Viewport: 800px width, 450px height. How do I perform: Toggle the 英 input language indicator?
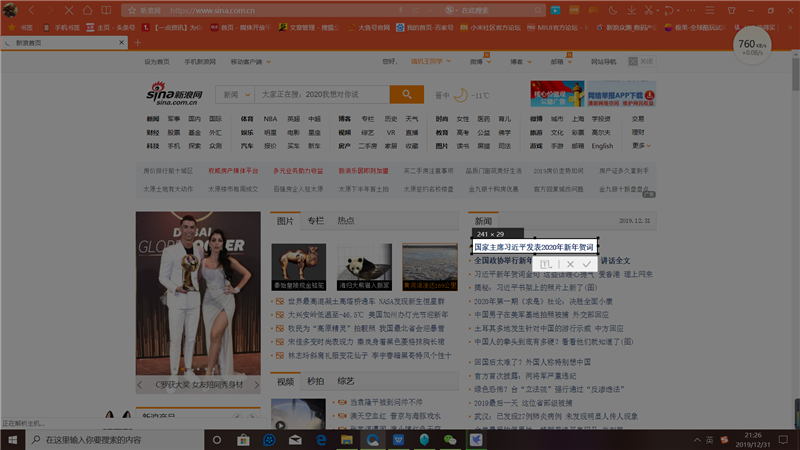coord(709,440)
